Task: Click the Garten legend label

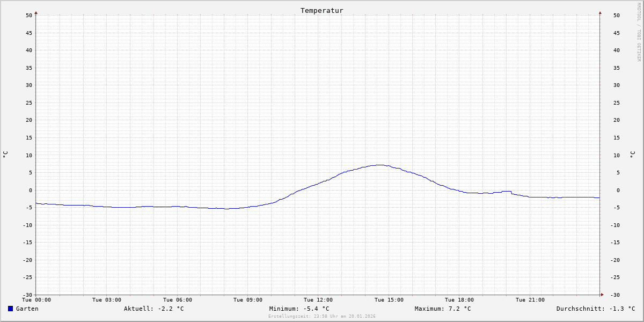Action: click(x=27, y=309)
